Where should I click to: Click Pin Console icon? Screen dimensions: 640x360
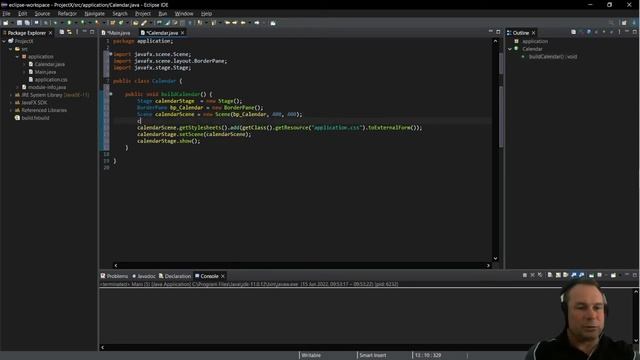pyautogui.click(x=591, y=276)
